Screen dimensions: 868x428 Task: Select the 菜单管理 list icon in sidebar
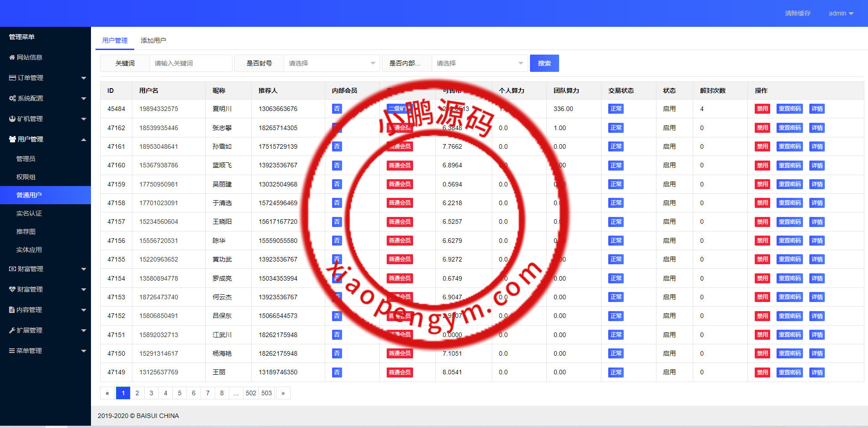click(x=11, y=351)
